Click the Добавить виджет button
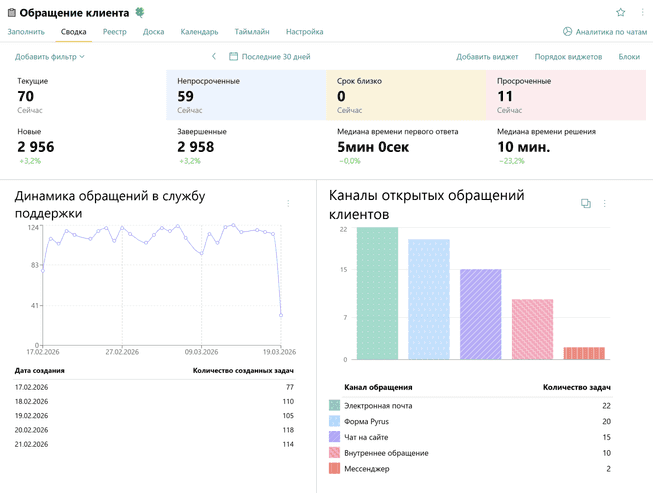 tap(487, 57)
